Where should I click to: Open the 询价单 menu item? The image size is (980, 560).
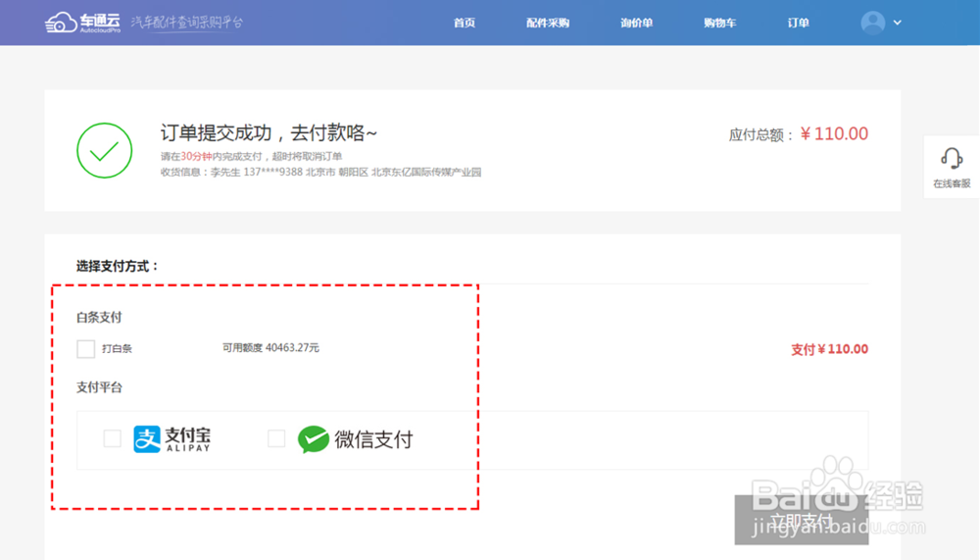(x=636, y=24)
